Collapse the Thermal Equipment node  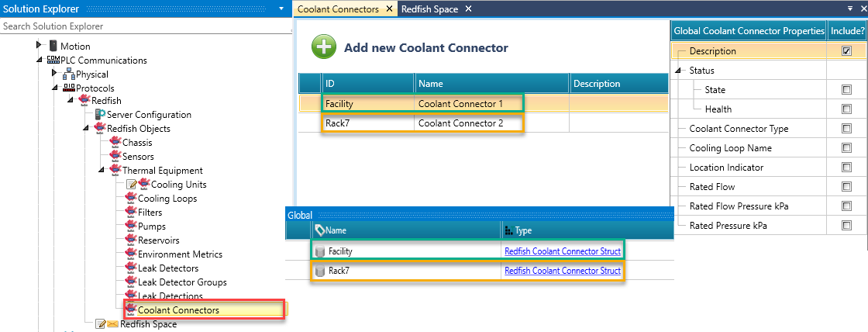101,171
